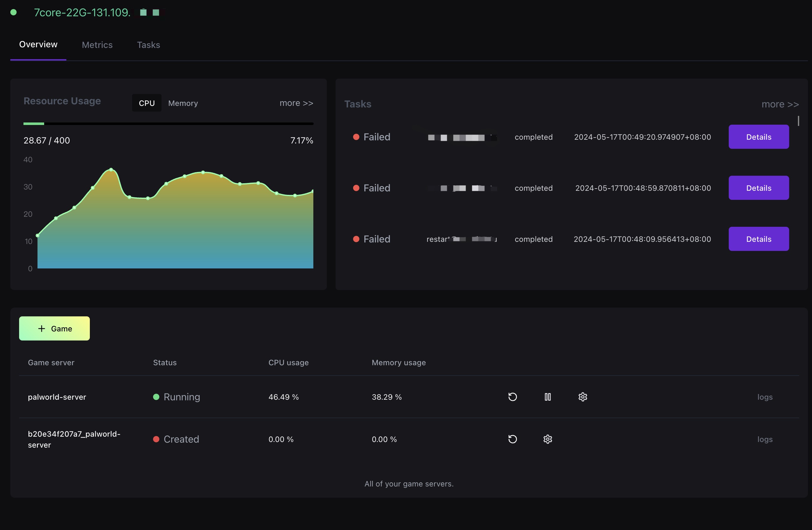Click the 38.29 % memory usage value
The image size is (812, 530).
click(x=387, y=397)
